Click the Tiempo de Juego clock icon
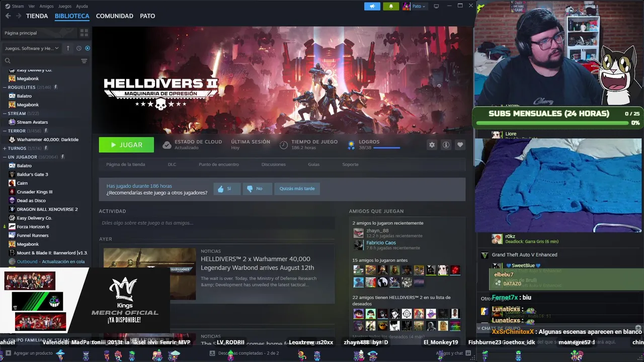644x362 pixels. pyautogui.click(x=284, y=145)
